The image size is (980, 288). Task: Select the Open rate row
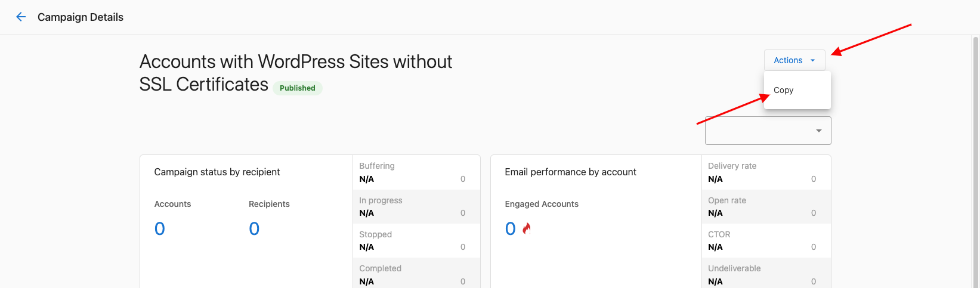766,206
